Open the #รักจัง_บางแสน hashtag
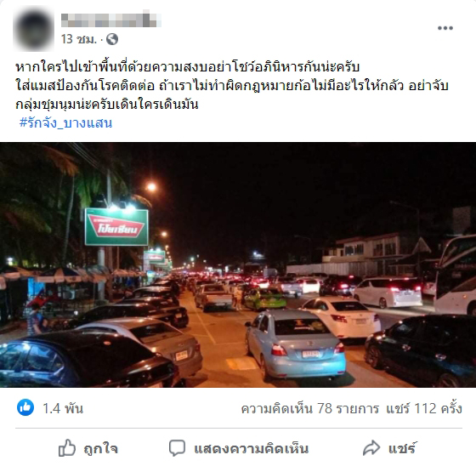Screen dimensions: 476x466 [x=66, y=123]
